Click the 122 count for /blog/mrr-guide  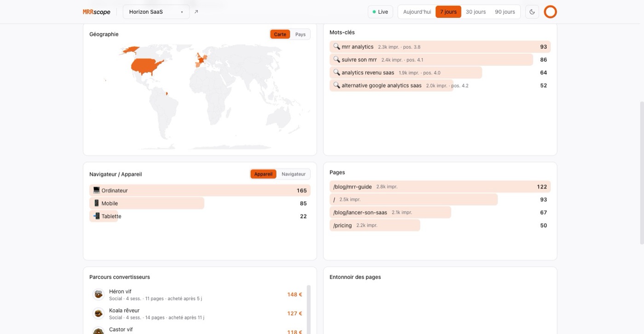point(542,187)
